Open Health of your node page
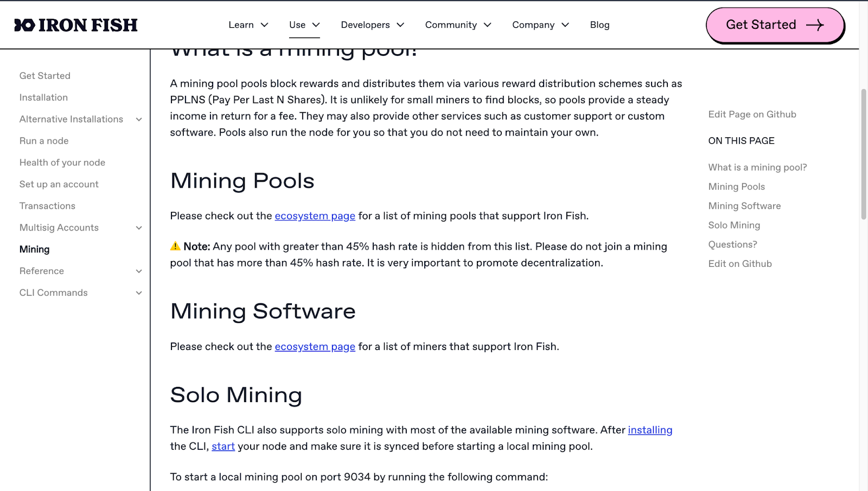The width and height of the screenshot is (868, 491). (x=62, y=162)
